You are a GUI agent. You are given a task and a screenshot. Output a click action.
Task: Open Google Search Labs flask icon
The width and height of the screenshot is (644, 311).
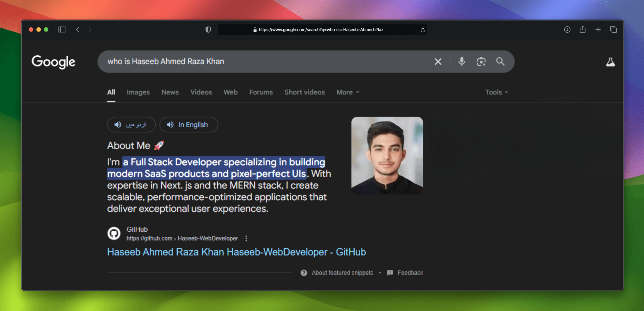tap(610, 62)
